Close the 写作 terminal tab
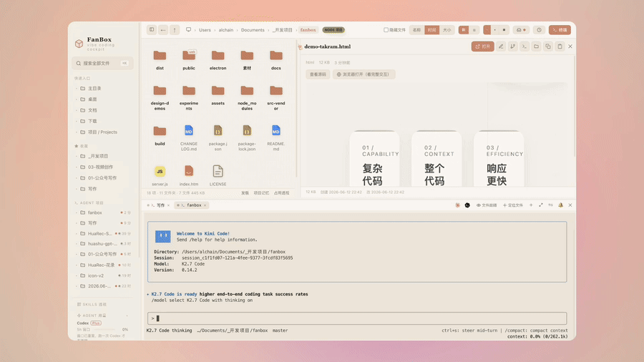 [168, 205]
